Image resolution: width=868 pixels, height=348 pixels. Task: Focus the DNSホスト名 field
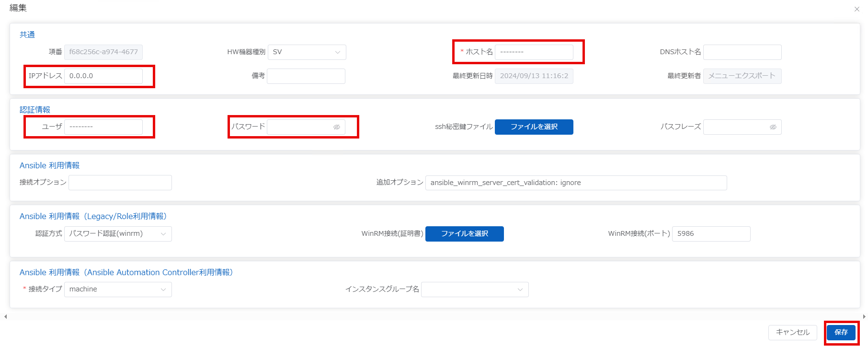[x=742, y=52]
